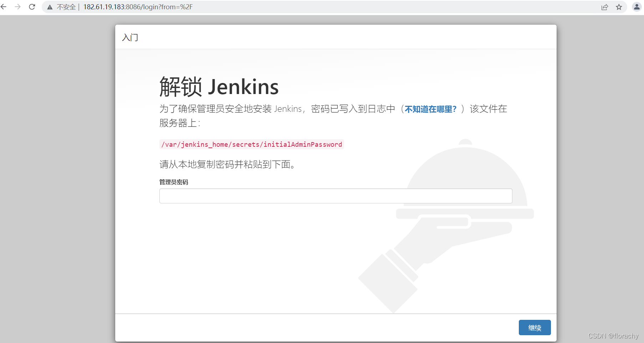Click the '入门' dialog title
This screenshot has height=343, width=644.
click(130, 37)
